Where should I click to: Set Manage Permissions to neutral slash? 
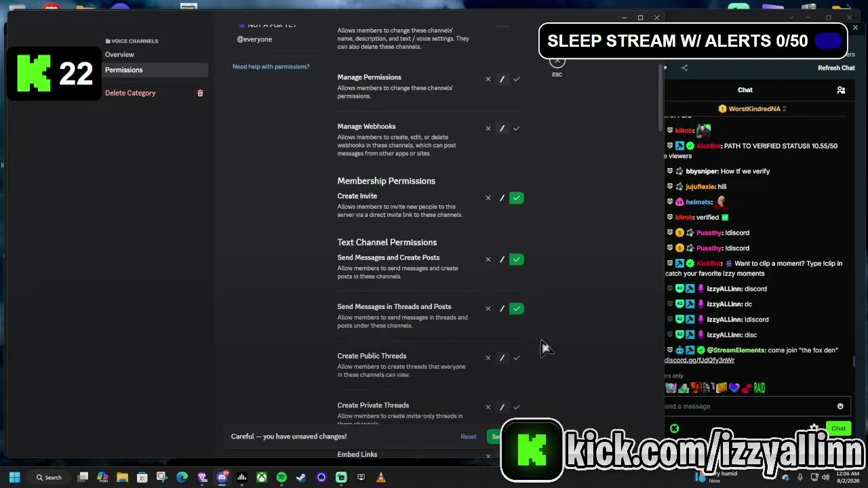tap(502, 79)
